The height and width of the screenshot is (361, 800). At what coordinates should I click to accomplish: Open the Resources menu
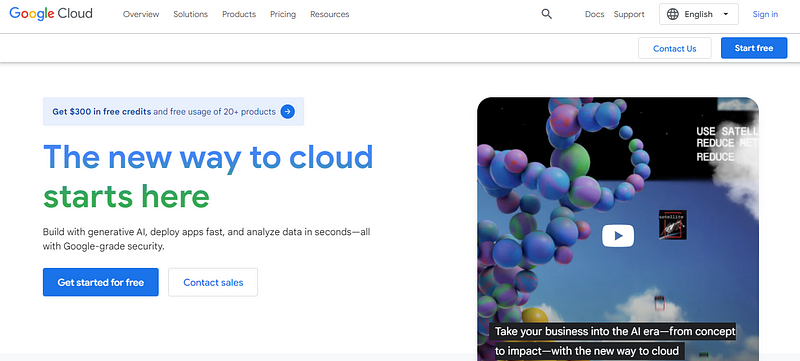[330, 14]
